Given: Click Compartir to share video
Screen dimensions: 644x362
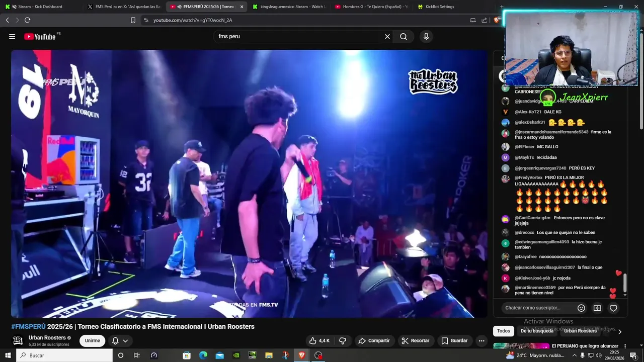Looking at the screenshot, I should pyautogui.click(x=374, y=340).
